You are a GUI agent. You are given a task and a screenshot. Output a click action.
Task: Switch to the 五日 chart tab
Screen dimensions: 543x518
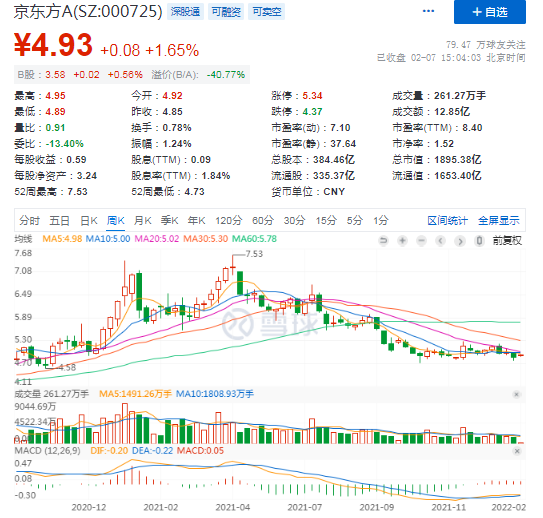point(59,220)
